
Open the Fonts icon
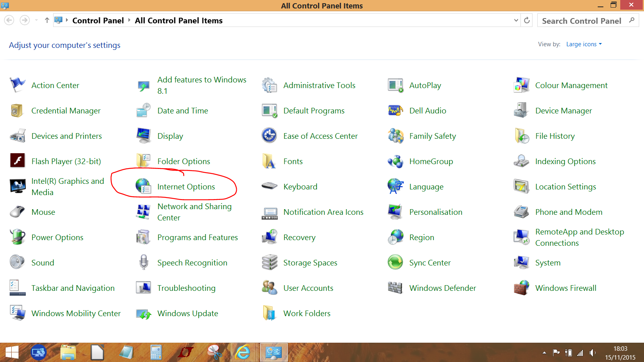[269, 161]
